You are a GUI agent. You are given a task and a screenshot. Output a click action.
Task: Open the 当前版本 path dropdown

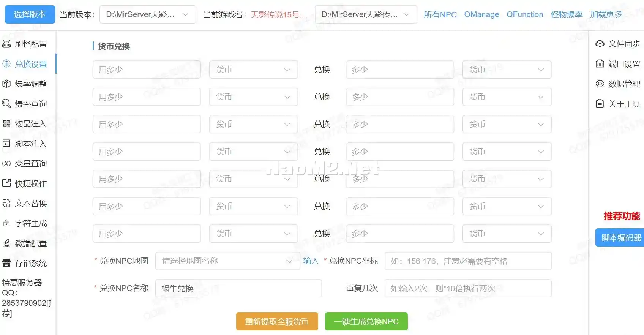coord(148,14)
